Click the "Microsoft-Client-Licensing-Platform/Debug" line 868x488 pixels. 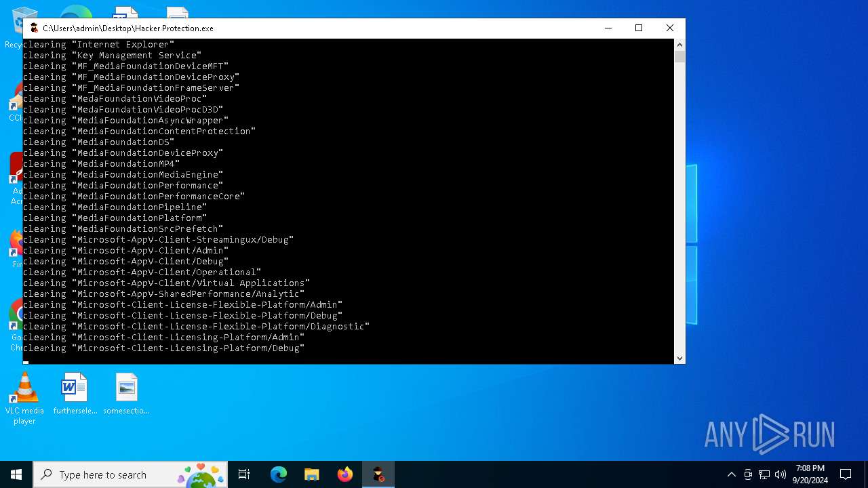pyautogui.click(x=164, y=348)
